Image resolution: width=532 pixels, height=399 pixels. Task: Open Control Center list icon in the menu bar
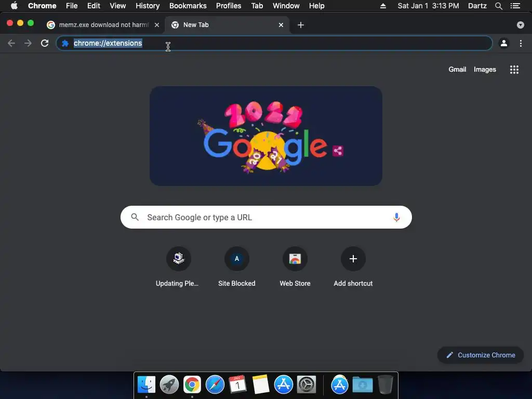(515, 6)
